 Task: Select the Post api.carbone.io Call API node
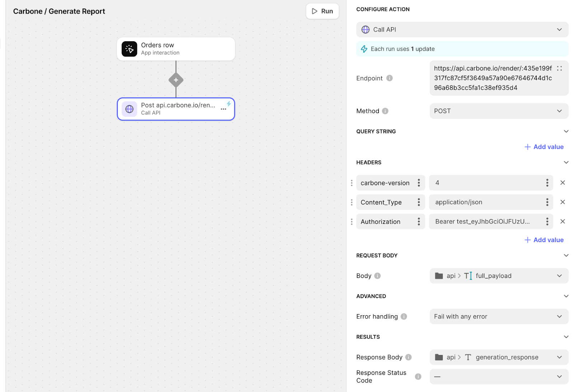(176, 109)
